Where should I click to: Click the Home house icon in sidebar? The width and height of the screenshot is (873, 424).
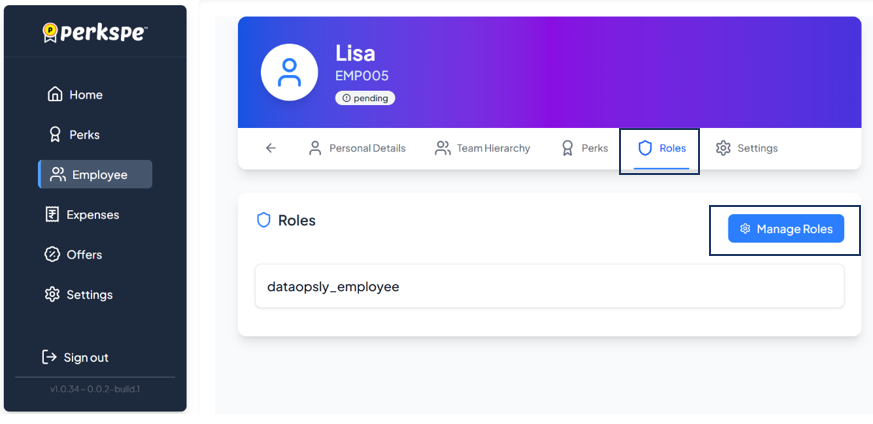pyautogui.click(x=55, y=95)
